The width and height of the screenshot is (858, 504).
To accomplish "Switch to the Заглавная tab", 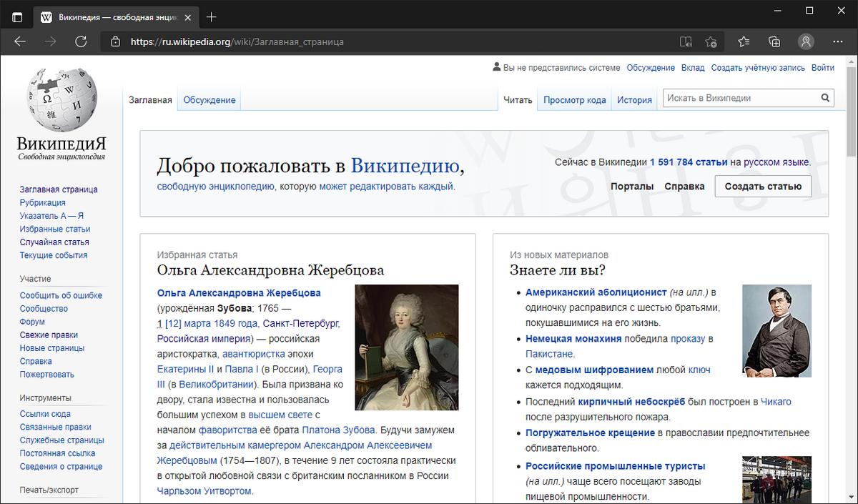I will pyautogui.click(x=150, y=100).
